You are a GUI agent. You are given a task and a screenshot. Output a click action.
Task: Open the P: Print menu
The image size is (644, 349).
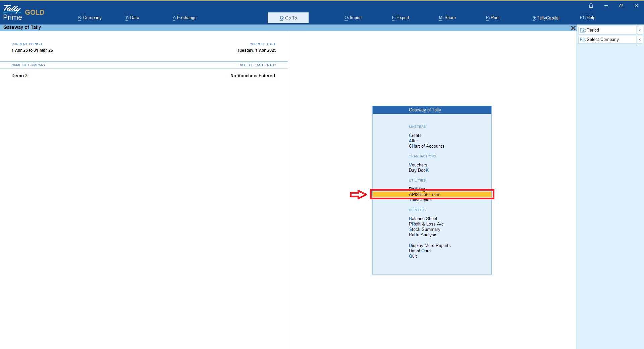[x=492, y=18]
